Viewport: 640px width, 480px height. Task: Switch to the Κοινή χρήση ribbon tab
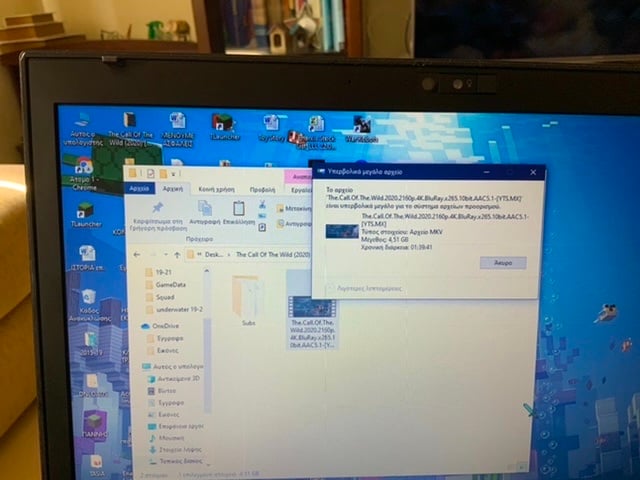pos(216,189)
